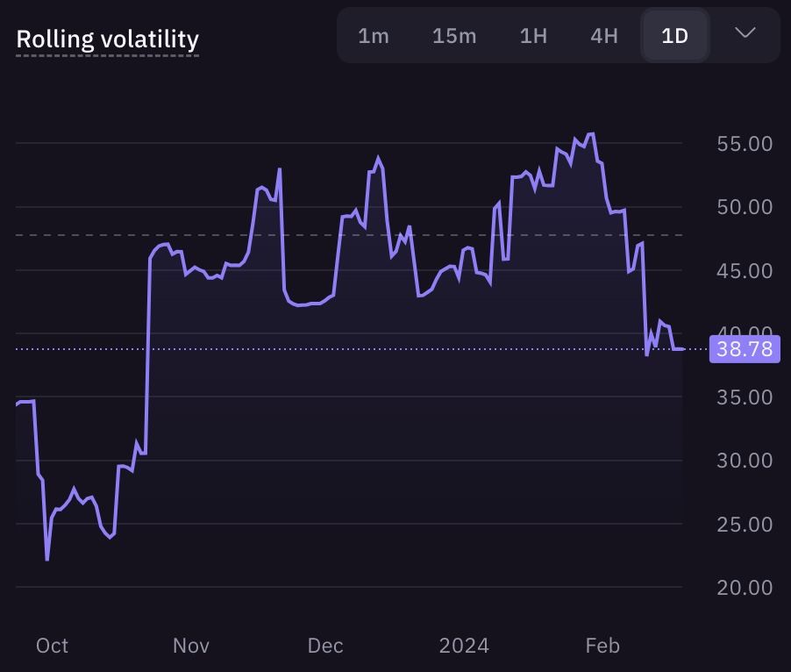Select the 4H interval

click(x=604, y=36)
